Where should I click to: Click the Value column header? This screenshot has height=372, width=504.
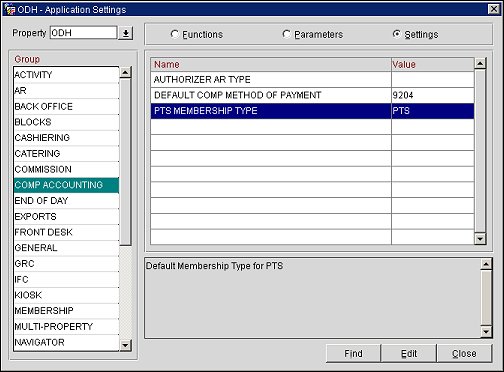[433, 64]
